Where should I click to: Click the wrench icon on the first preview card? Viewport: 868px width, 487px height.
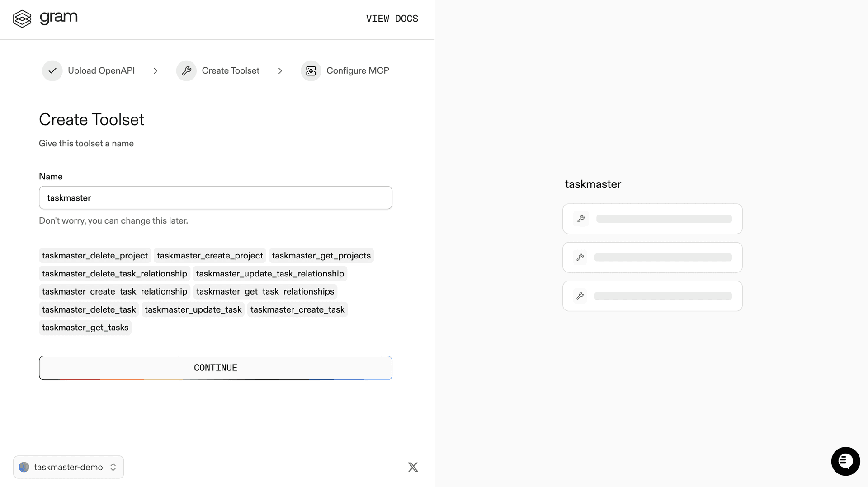[x=581, y=219]
